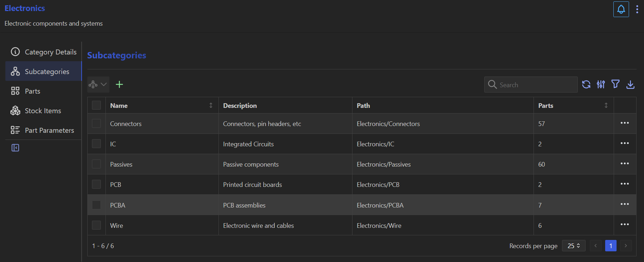Collapse the sidebar navigation panel
This screenshot has width=644, height=262.
[15, 148]
